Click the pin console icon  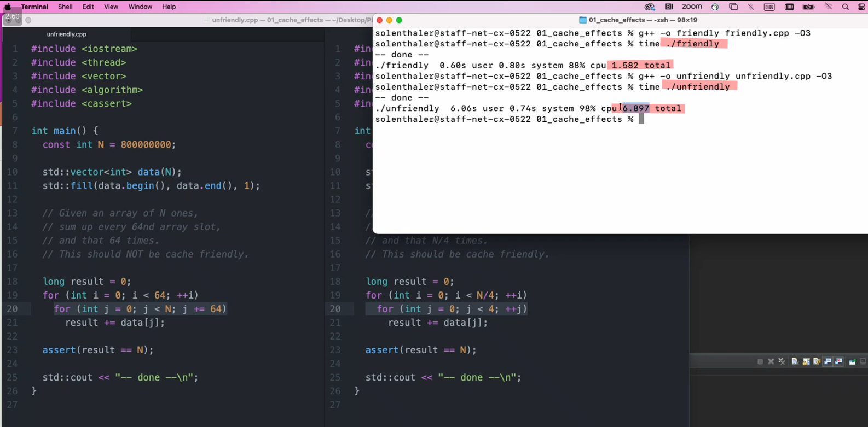tap(852, 361)
